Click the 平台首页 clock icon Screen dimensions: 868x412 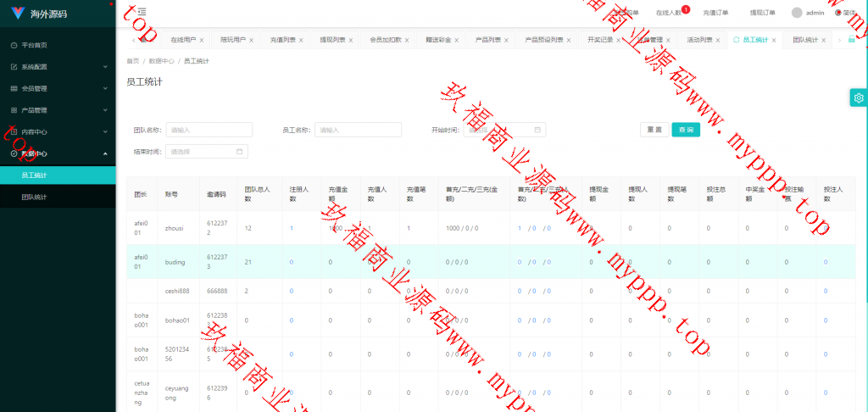click(x=14, y=45)
